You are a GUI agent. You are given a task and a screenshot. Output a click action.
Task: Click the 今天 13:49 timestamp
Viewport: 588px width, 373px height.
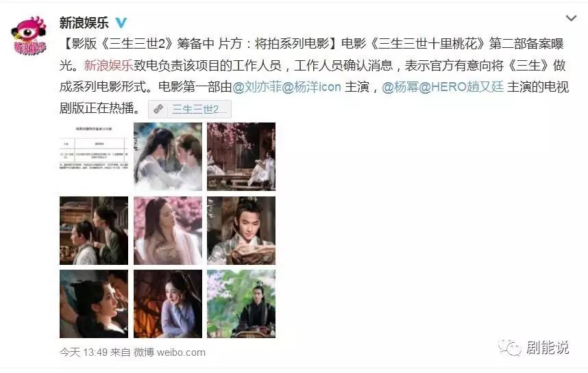click(x=84, y=352)
